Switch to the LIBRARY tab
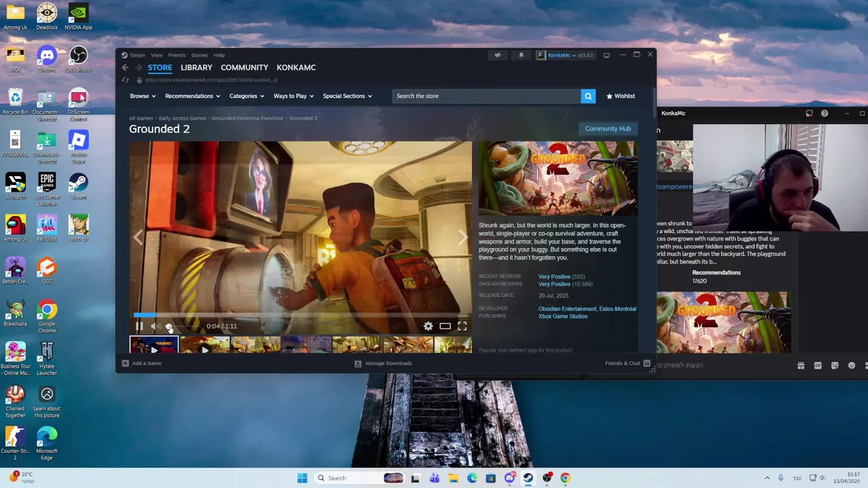Screen dimensions: 868x488 (196, 68)
